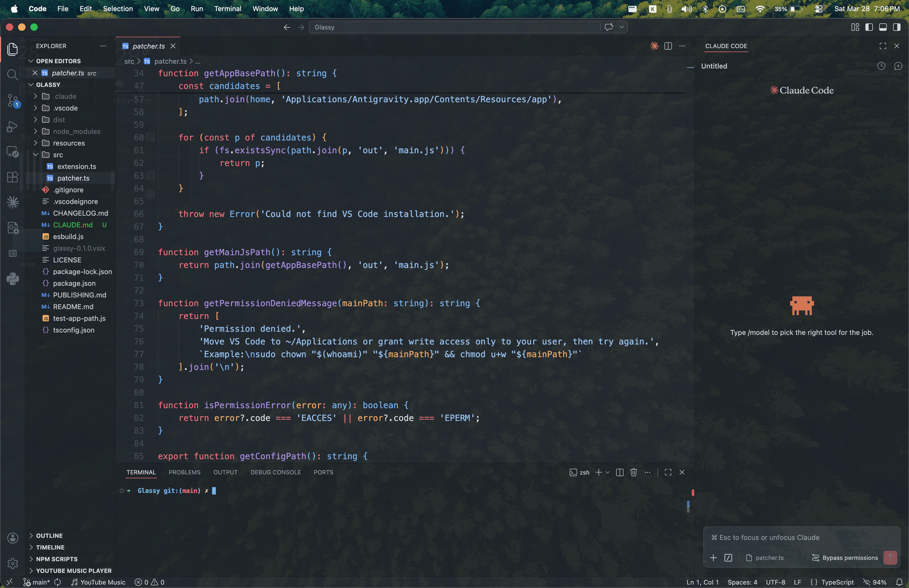The image size is (909, 588).
Task: Open the Extensions view
Action: (x=12, y=177)
